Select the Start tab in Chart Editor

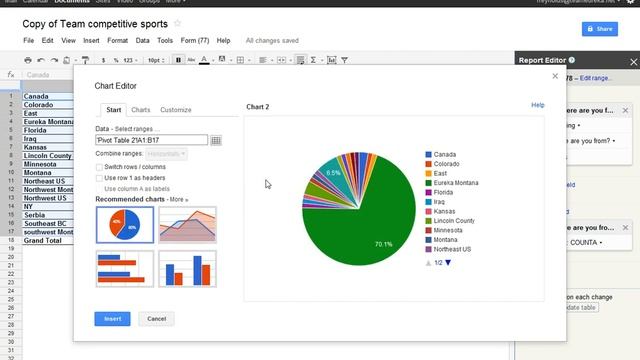(x=113, y=110)
